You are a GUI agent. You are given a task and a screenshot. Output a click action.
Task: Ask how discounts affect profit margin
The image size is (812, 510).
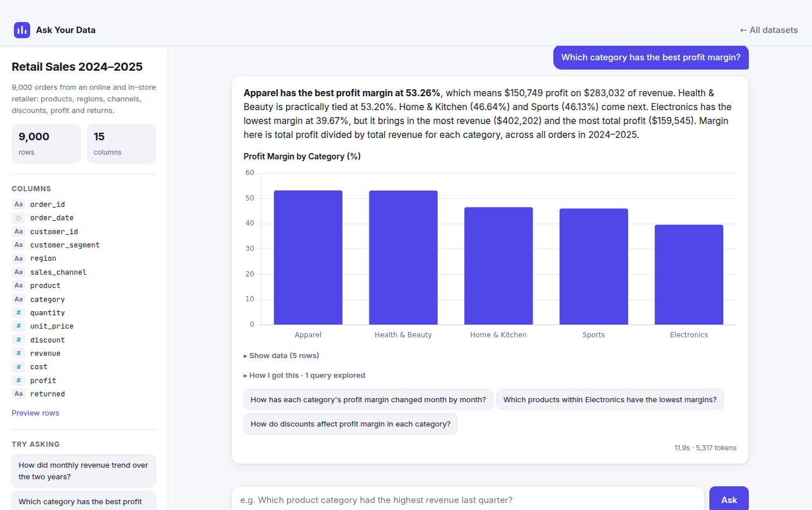click(x=350, y=424)
